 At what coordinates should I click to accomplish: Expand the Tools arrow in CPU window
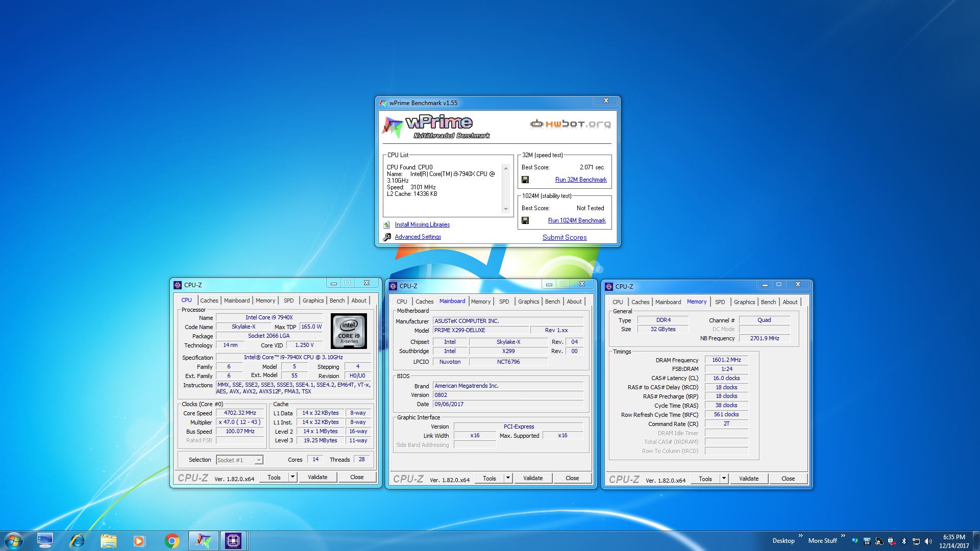tap(292, 477)
